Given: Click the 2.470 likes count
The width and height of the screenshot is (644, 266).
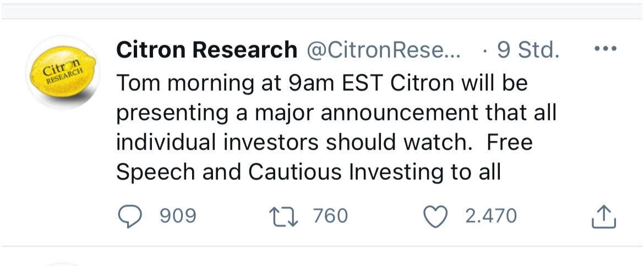Looking at the screenshot, I should [491, 216].
